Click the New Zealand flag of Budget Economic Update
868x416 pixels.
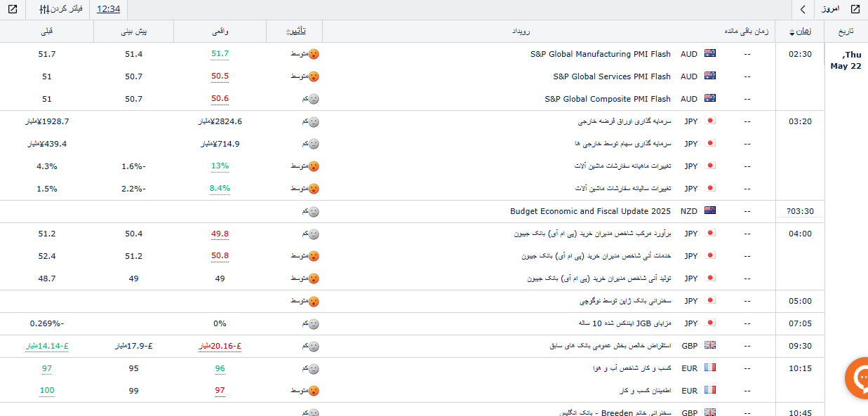point(709,211)
